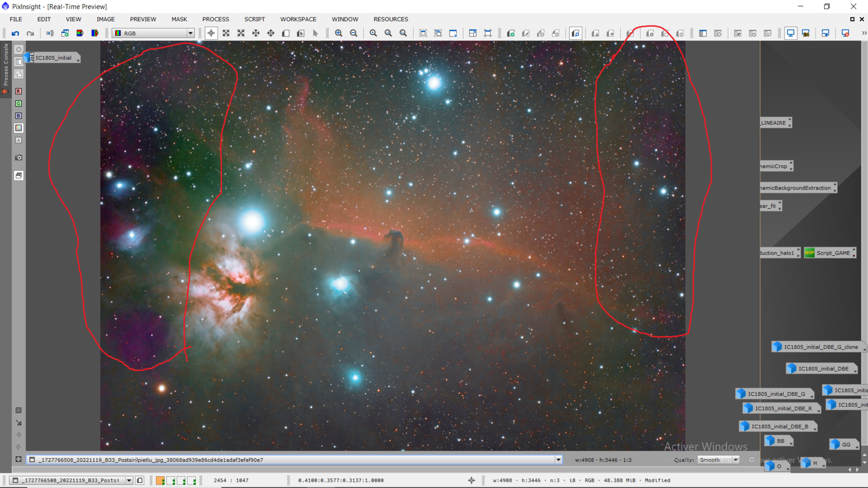The height and width of the screenshot is (488, 868).
Task: Click the orange star in the nebula image
Action: coord(162,388)
